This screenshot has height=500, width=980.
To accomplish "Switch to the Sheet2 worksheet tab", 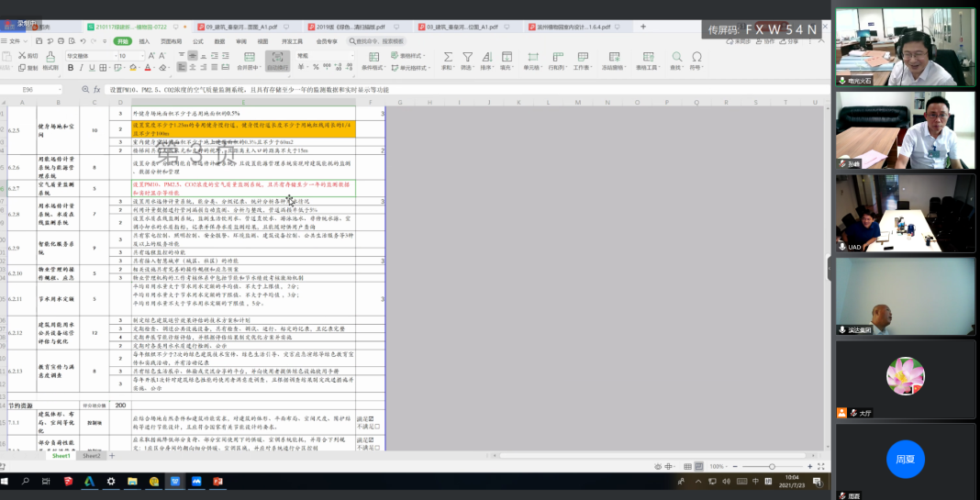I will pos(92,456).
